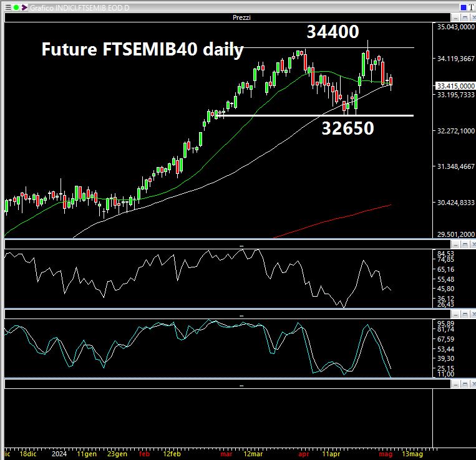Viewport: 476px width, 460px height.
Task: Open the hamburger menu in the chart title bar
Action: (8, 7)
